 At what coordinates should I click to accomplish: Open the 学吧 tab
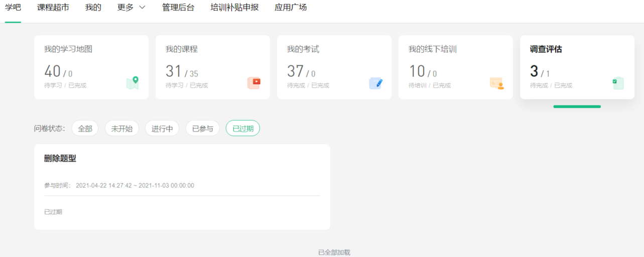[x=13, y=8]
